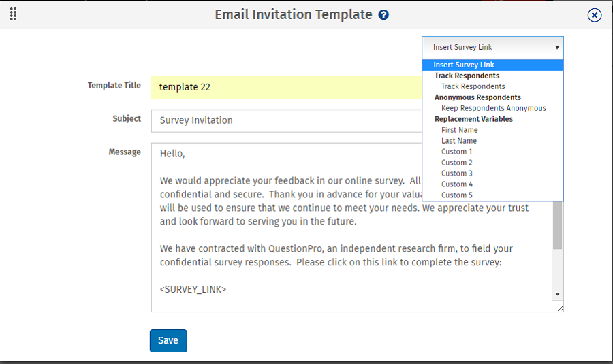This screenshot has width=613, height=364.
Task: Select Custom 3 variable
Action: (x=456, y=173)
